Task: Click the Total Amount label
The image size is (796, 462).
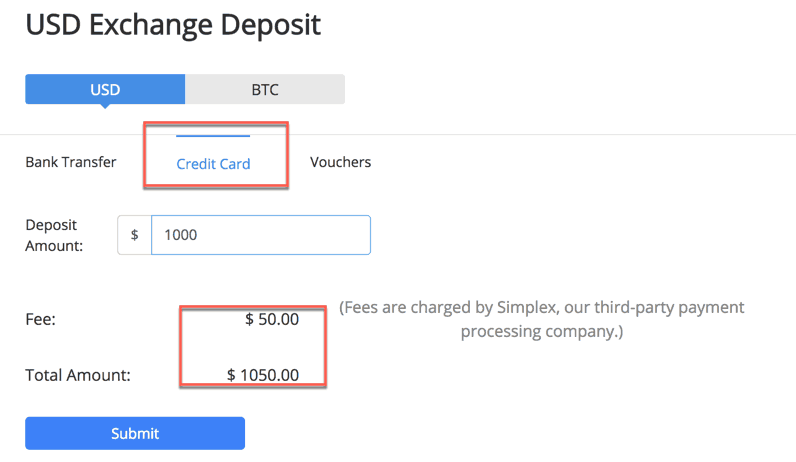Action: (x=78, y=375)
